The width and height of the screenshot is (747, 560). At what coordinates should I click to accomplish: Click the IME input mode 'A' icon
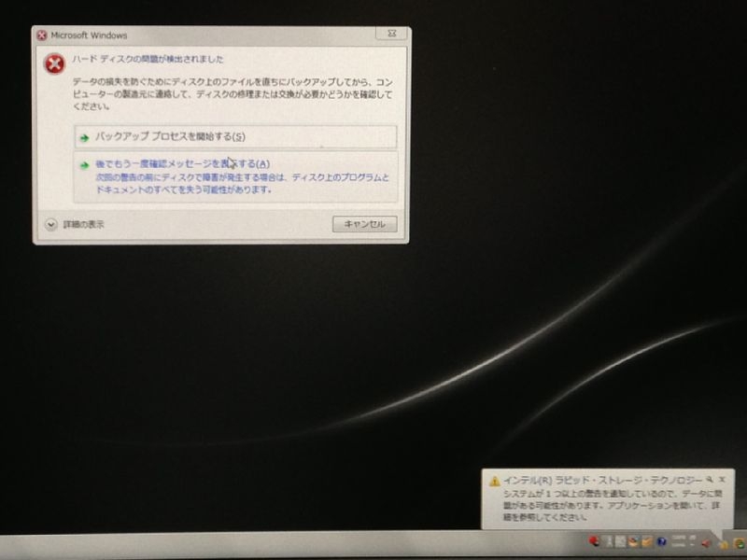pos(609,542)
